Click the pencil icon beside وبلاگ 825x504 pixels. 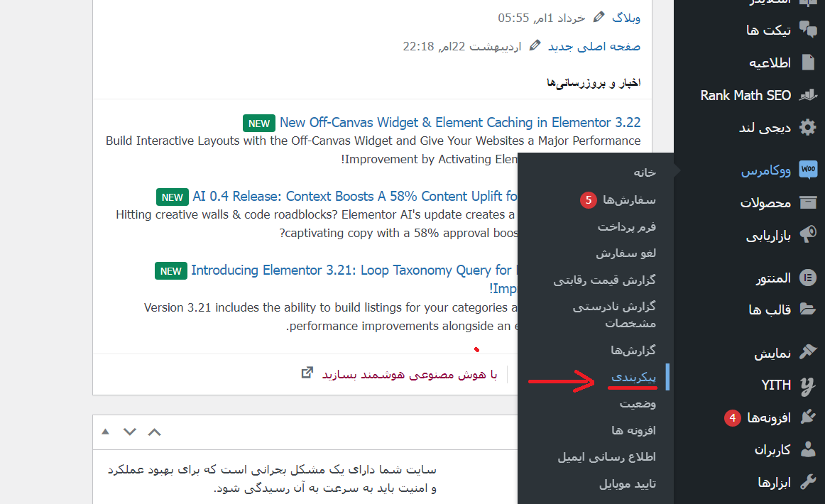tap(599, 17)
